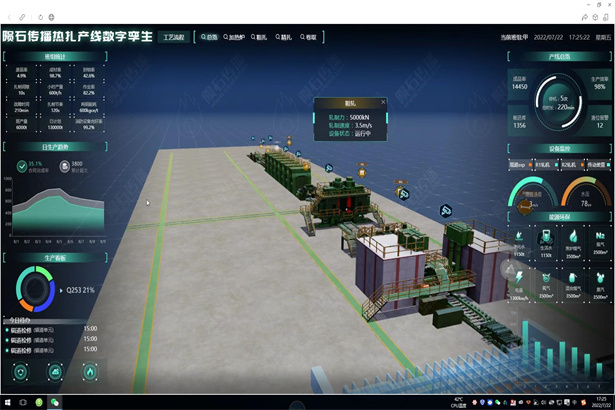Open the Windows Start menu
Viewport: 615px width, 410px height.
coord(7,402)
